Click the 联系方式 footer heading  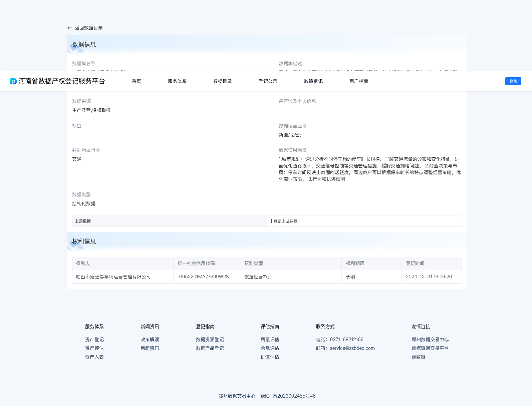click(325, 326)
